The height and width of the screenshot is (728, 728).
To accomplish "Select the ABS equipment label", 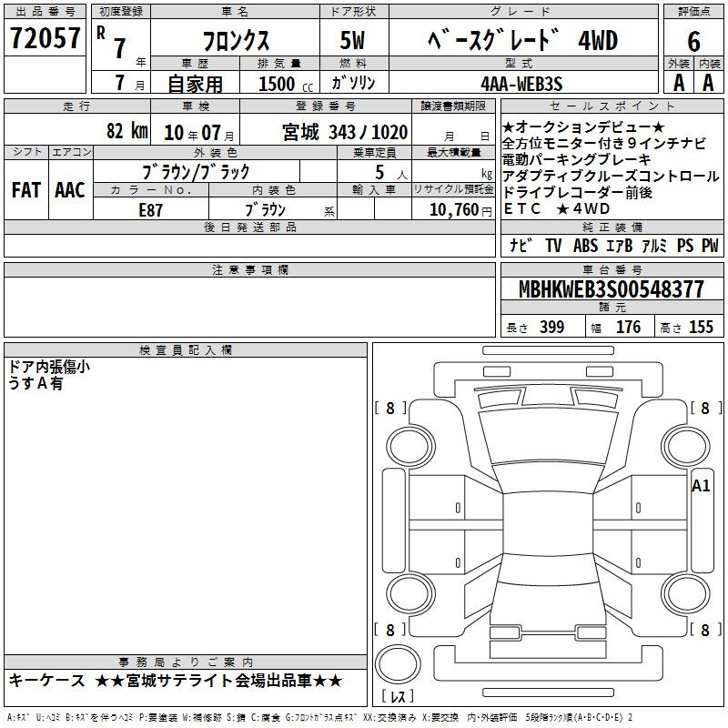I will click(585, 246).
